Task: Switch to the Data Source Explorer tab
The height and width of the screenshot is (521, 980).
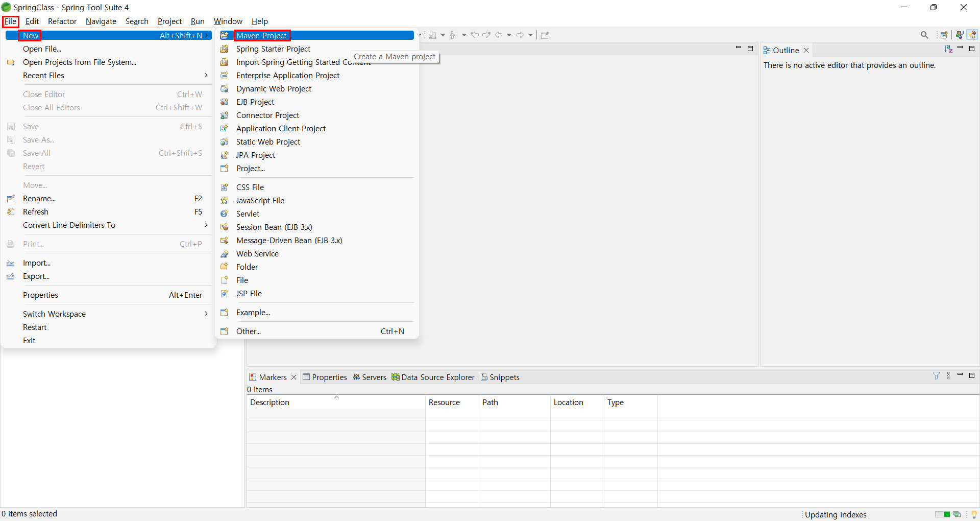Action: [x=433, y=377]
